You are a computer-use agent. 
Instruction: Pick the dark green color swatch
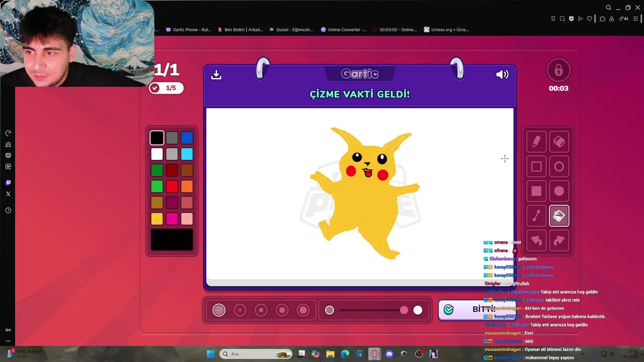(x=157, y=170)
